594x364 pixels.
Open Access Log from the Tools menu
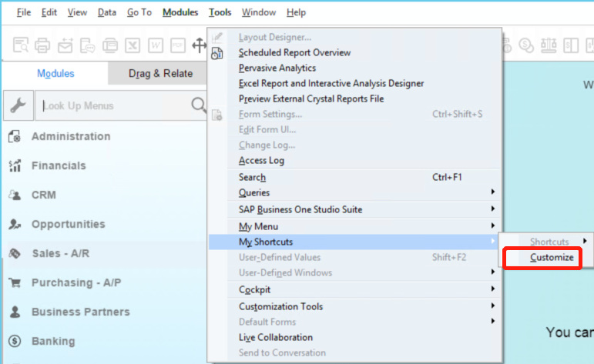(x=261, y=161)
